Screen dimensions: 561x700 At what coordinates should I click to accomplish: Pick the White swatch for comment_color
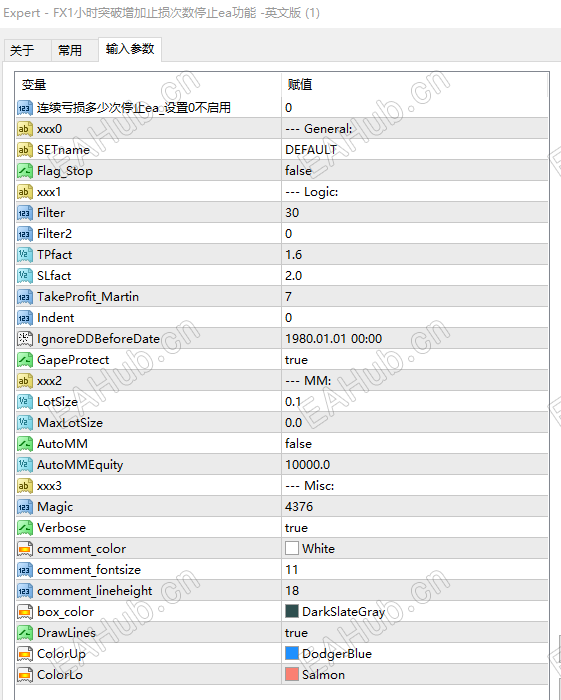[292, 548]
